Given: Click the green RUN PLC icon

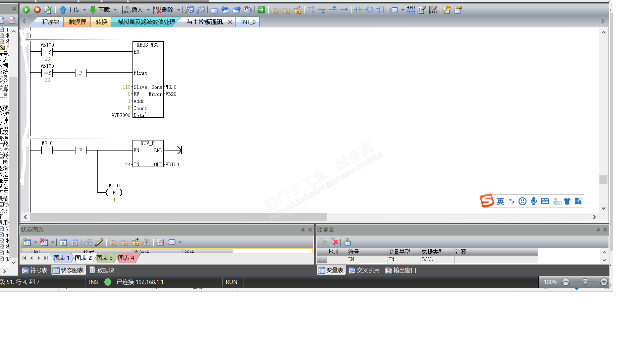Looking at the screenshot, I should click(26, 10).
